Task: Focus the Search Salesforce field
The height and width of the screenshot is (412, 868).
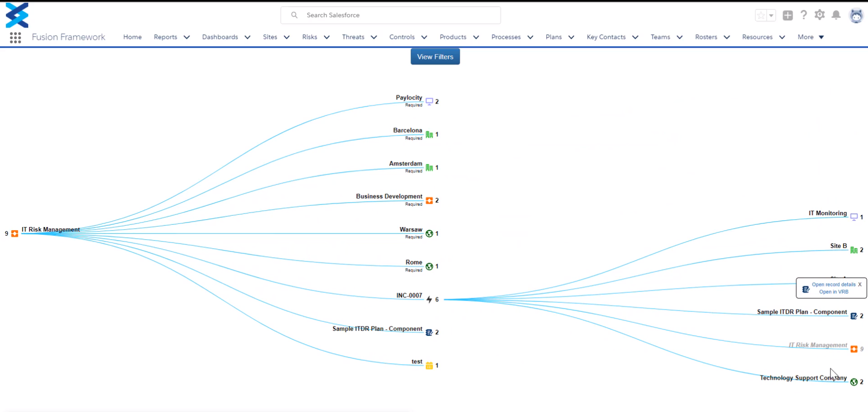Action: coord(391,15)
